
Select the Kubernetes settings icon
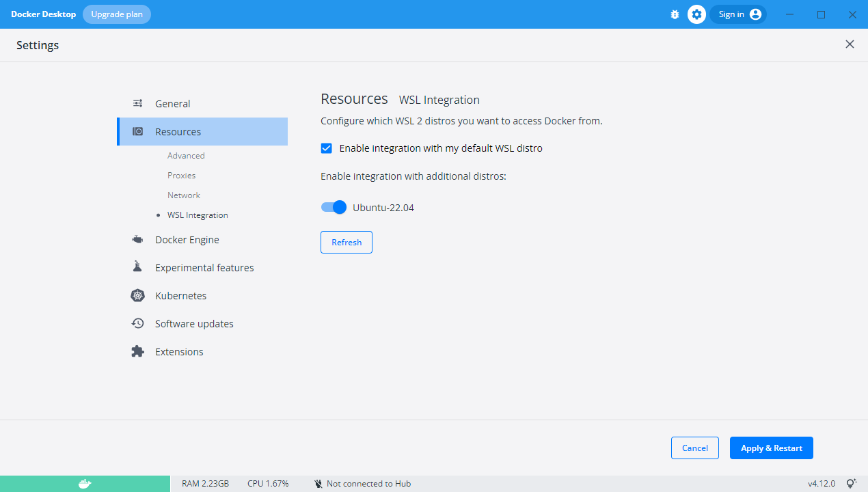pyautogui.click(x=137, y=295)
